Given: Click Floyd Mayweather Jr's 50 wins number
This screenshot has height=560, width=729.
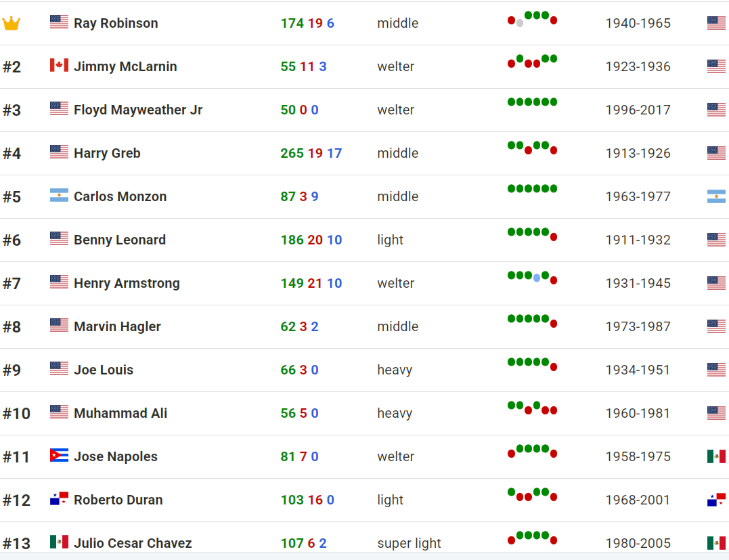Looking at the screenshot, I should pyautogui.click(x=288, y=110).
